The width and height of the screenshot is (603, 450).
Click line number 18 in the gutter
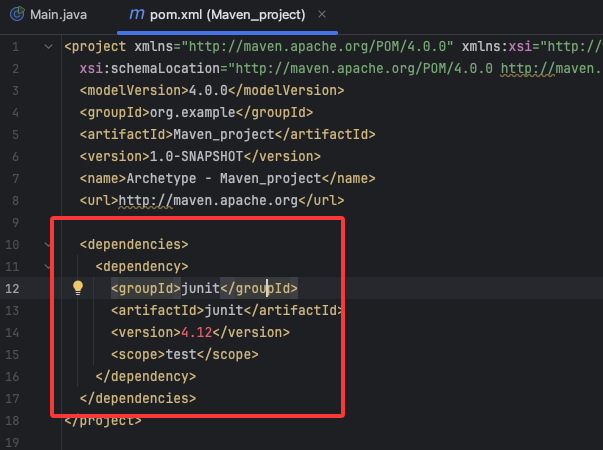pyautogui.click(x=12, y=420)
